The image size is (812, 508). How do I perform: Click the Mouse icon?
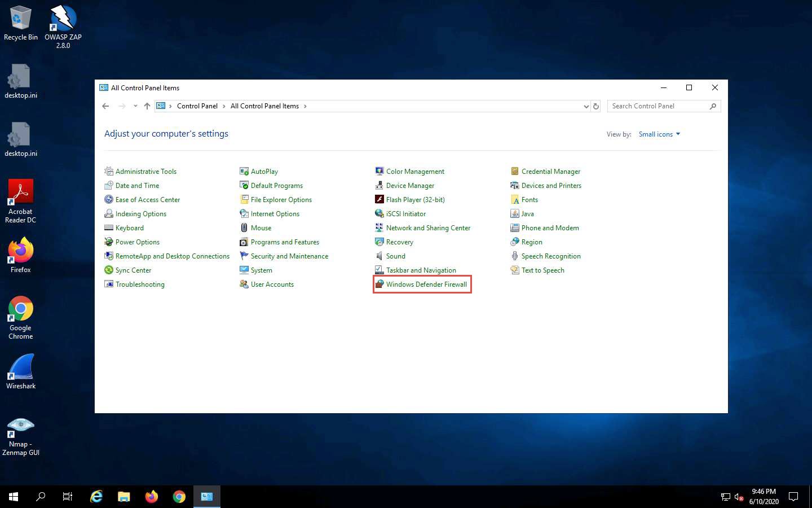[x=244, y=227]
